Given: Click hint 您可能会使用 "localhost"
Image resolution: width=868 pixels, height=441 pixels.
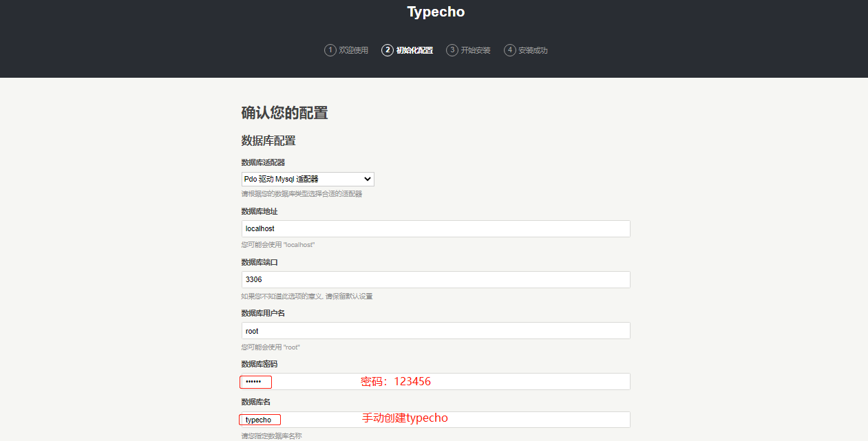Looking at the screenshot, I should pos(278,245).
